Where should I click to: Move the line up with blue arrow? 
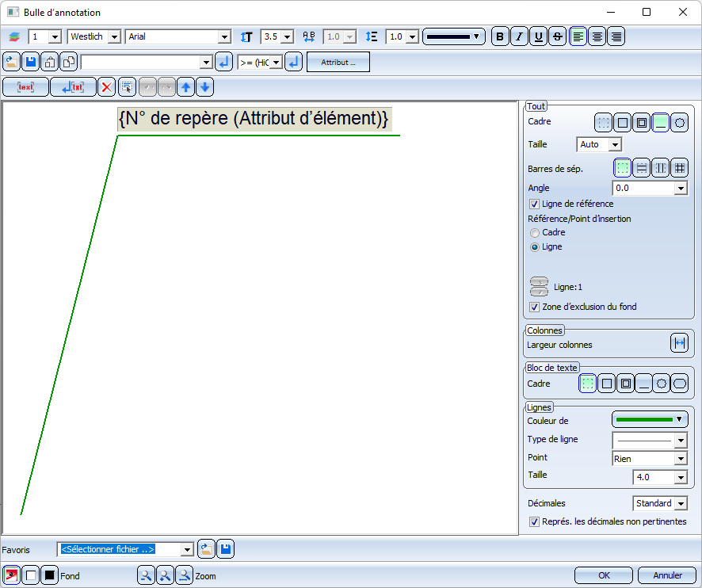185,87
